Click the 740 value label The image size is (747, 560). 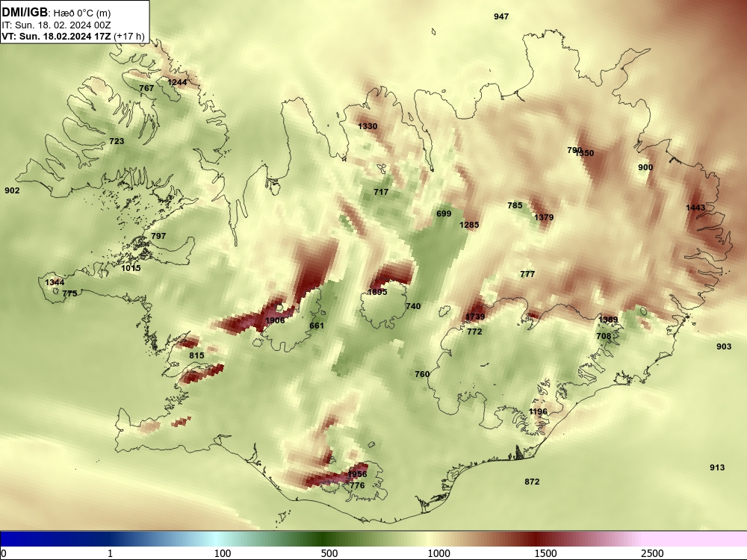point(414,306)
